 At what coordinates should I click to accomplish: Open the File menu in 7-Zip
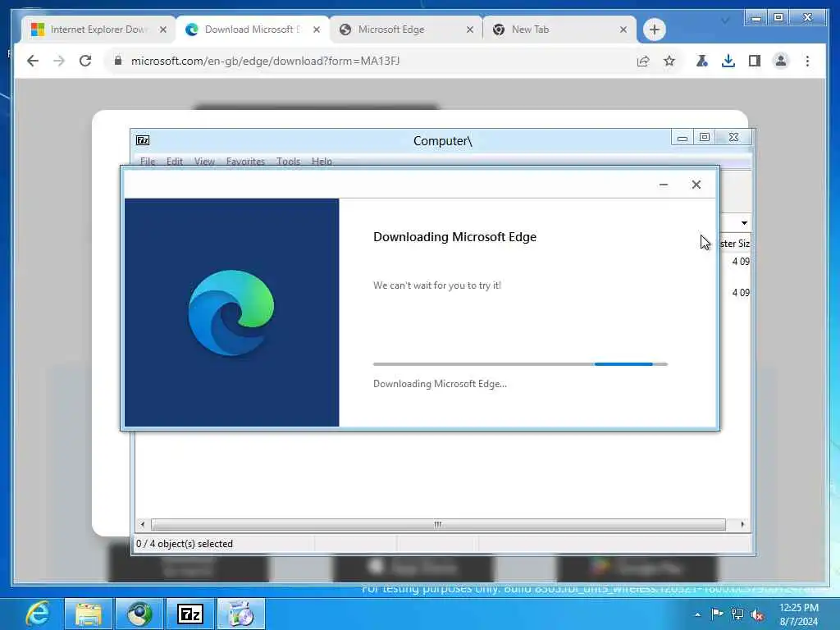point(148,162)
